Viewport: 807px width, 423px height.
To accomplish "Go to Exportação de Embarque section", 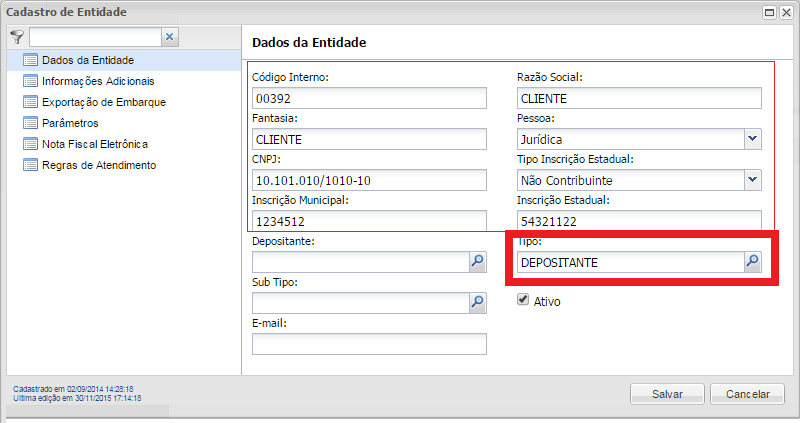I will pyautogui.click(x=103, y=102).
